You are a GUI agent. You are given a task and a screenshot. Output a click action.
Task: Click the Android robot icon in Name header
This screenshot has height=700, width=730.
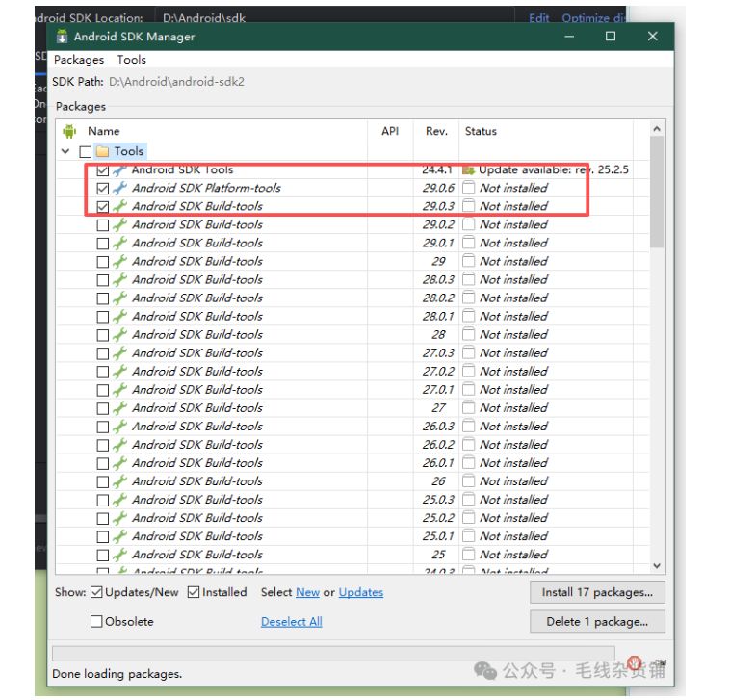[x=69, y=131]
